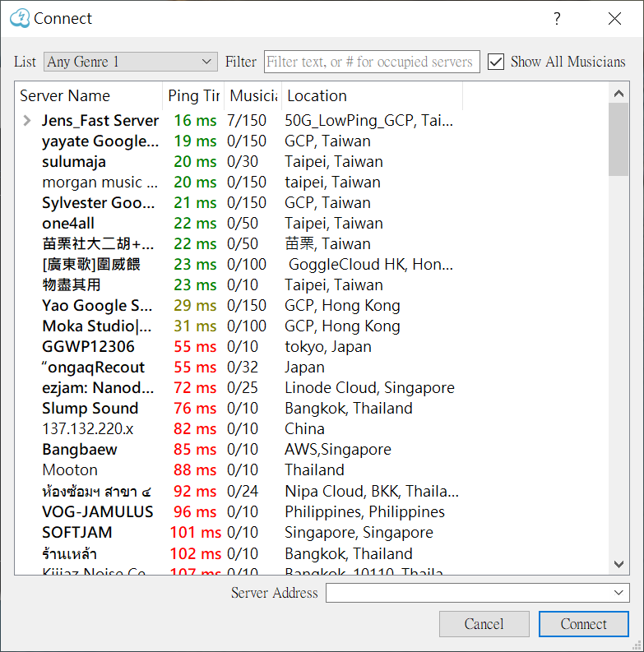The height and width of the screenshot is (652, 644).
Task: Click the Linode Cloud, Singapore location
Action: click(x=369, y=388)
